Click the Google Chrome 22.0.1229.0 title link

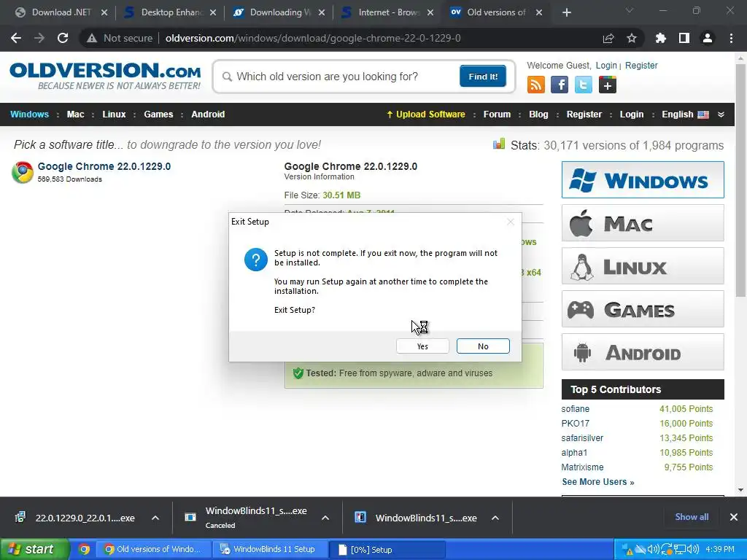[104, 166]
